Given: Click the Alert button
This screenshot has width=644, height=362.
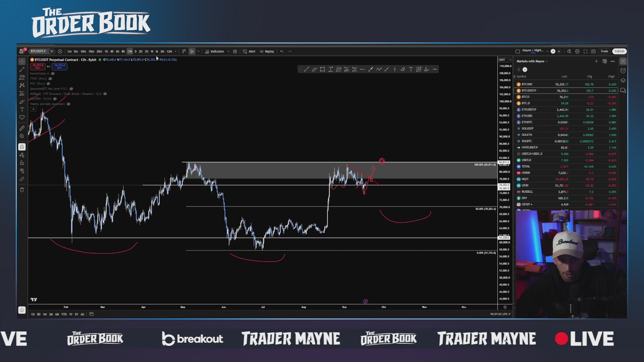Looking at the screenshot, I should pos(249,51).
